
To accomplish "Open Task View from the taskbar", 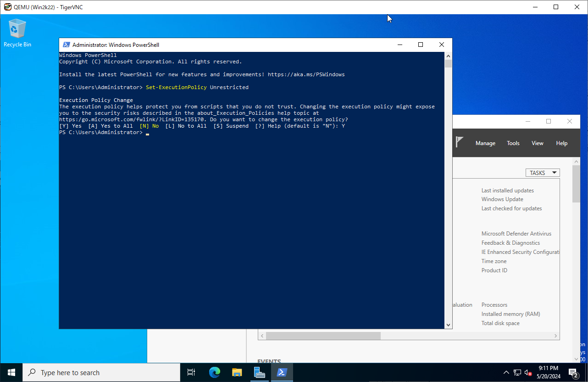I will (x=191, y=372).
